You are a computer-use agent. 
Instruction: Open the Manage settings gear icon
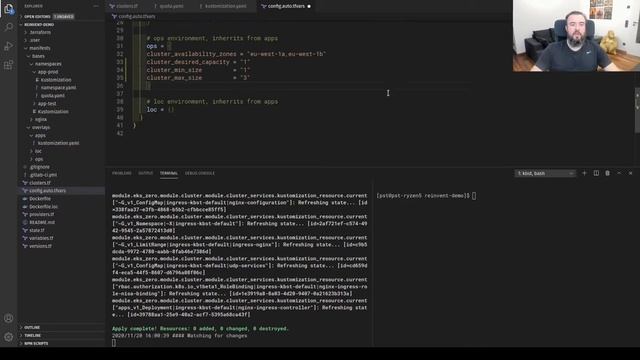click(x=9, y=337)
